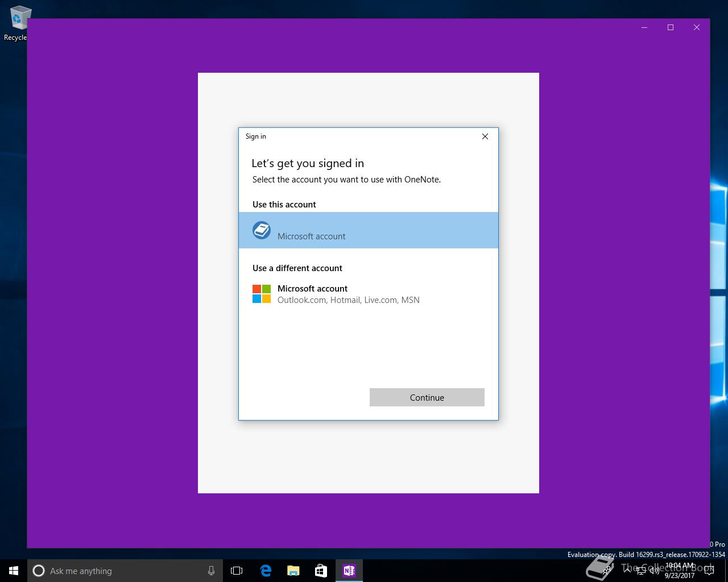
Task: Open the network tray icon
Action: coord(641,571)
